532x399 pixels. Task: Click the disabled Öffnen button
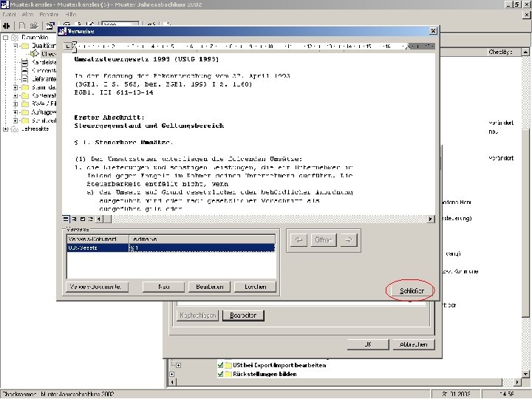[x=324, y=240]
